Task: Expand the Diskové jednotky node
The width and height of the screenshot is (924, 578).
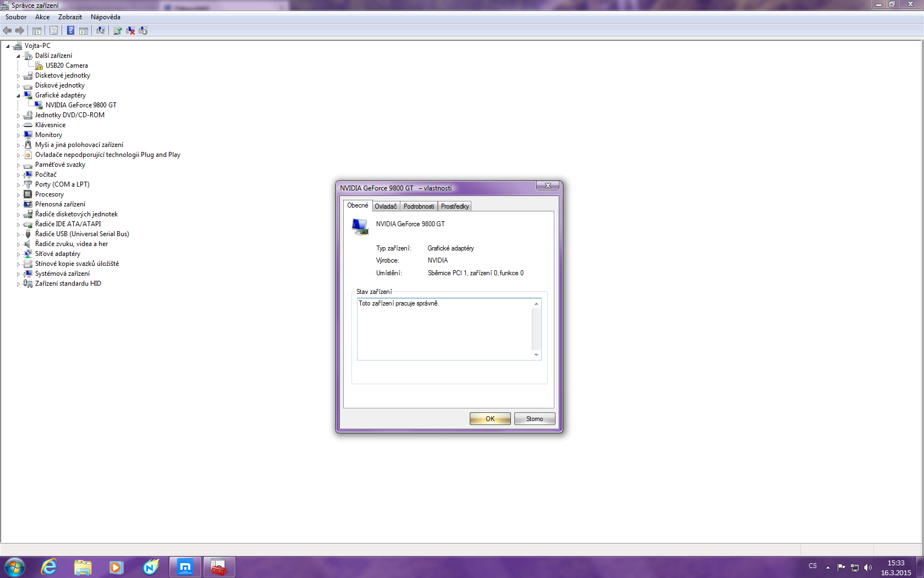Action: (18, 86)
